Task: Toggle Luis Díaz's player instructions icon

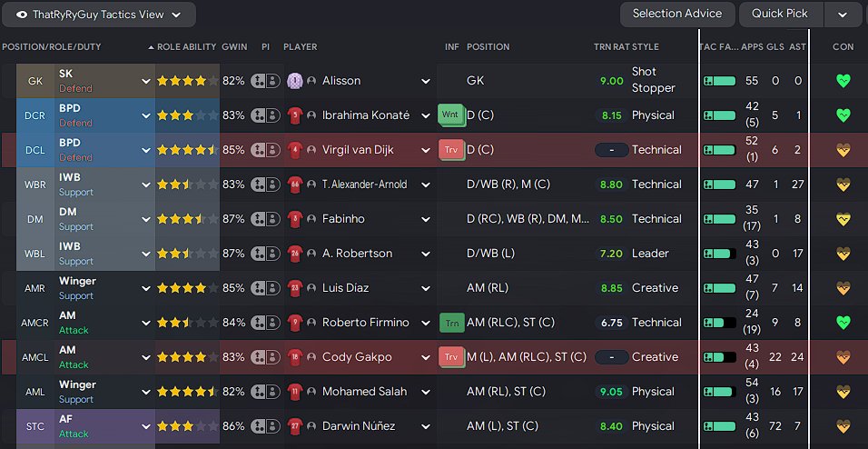Action: coord(264,288)
